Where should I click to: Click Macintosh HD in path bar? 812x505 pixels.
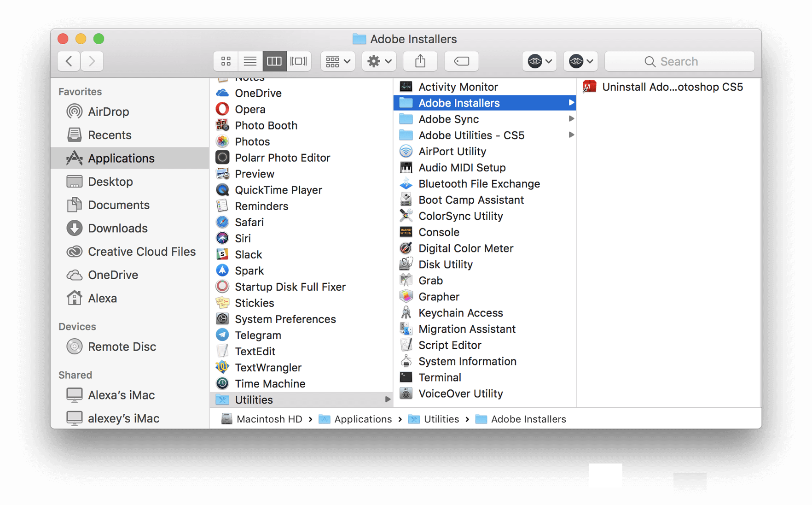(262, 419)
